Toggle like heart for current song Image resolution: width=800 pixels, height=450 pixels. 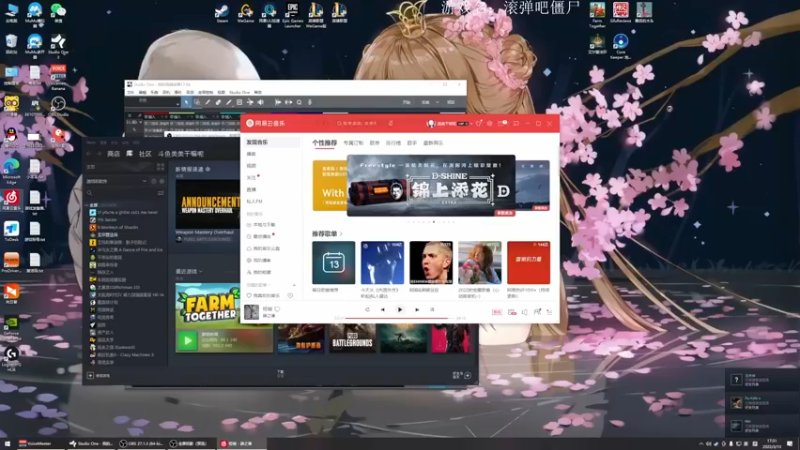[x=277, y=309]
